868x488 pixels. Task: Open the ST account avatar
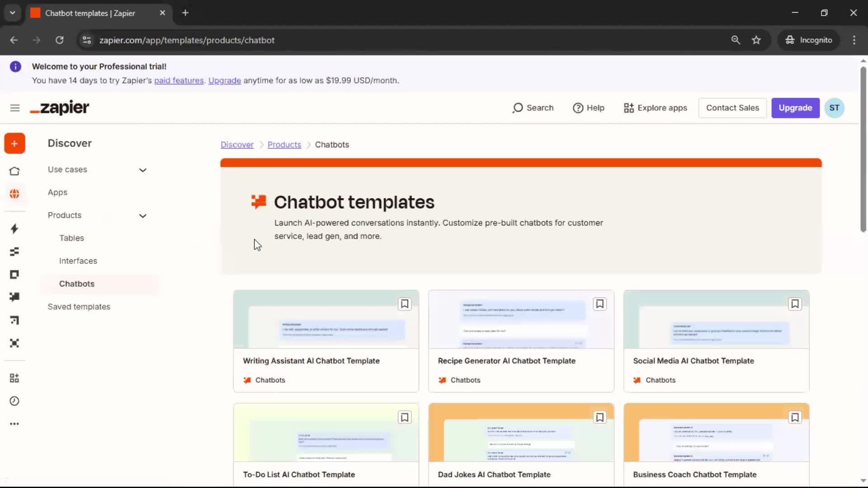(x=834, y=108)
